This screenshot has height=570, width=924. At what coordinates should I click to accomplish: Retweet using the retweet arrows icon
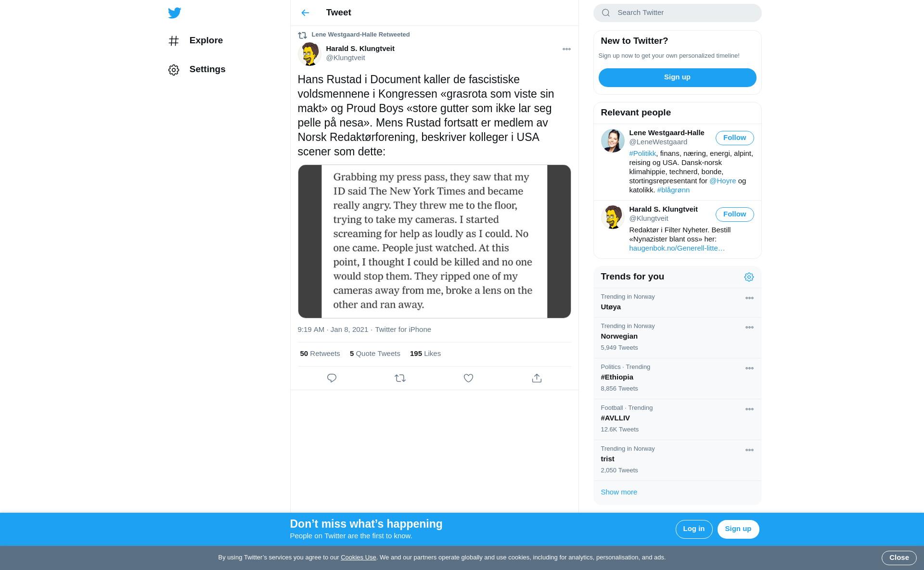click(400, 378)
